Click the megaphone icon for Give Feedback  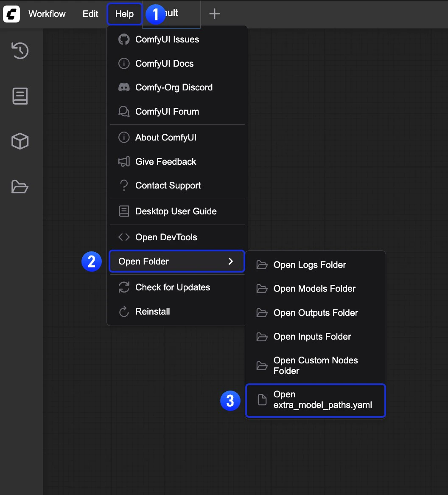[124, 162]
